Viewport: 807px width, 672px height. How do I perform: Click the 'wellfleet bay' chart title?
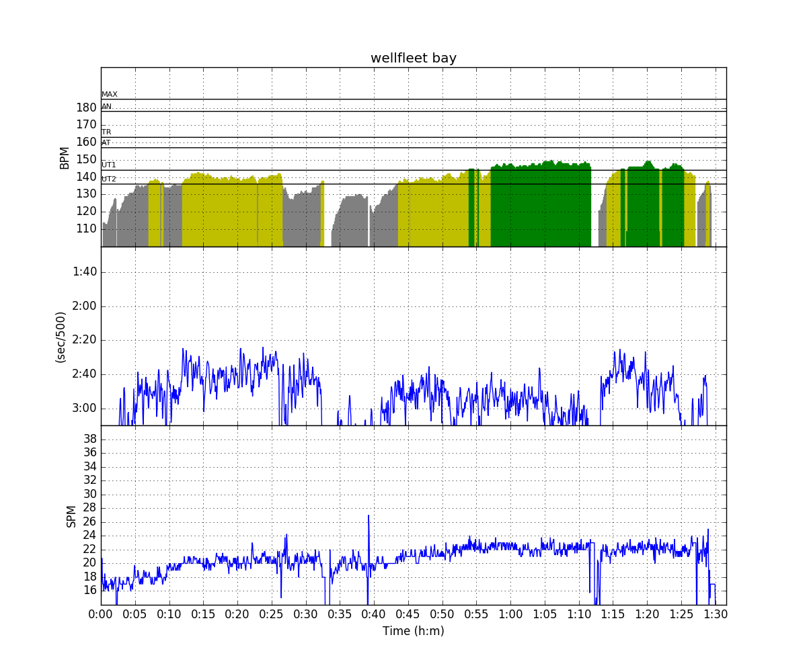click(x=413, y=58)
